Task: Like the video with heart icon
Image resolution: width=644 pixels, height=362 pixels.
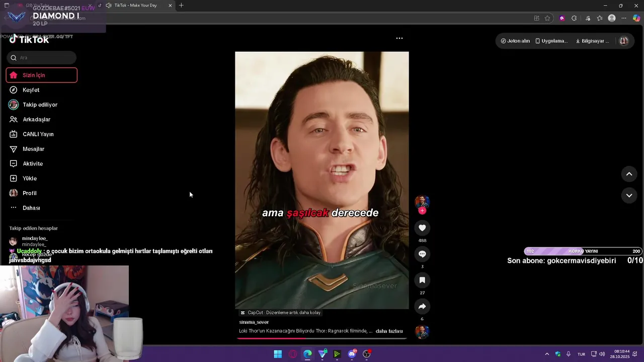Action: (x=422, y=228)
